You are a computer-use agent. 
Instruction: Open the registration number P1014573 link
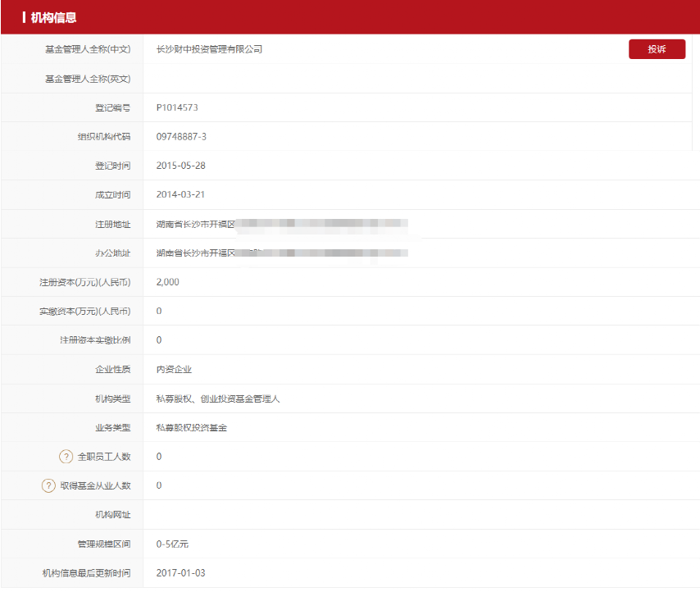pos(175,107)
